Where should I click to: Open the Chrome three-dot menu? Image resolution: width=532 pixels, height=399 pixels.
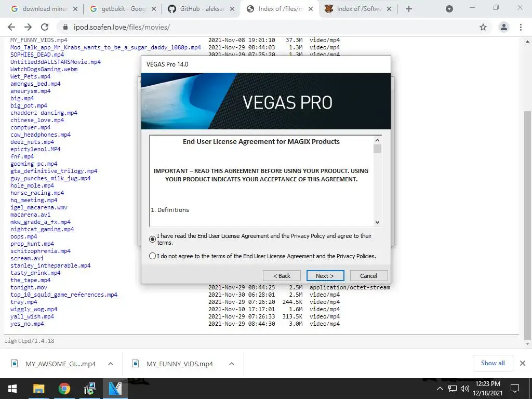pyautogui.click(x=521, y=27)
